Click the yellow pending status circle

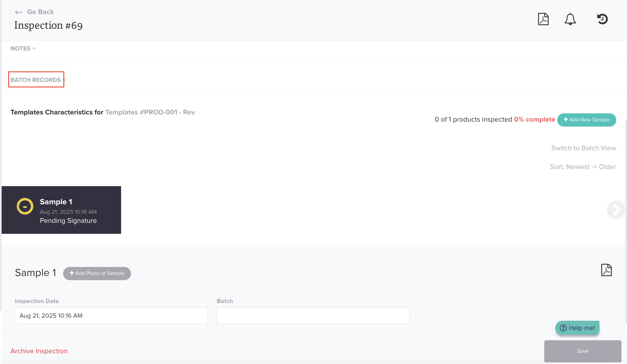[x=25, y=206]
